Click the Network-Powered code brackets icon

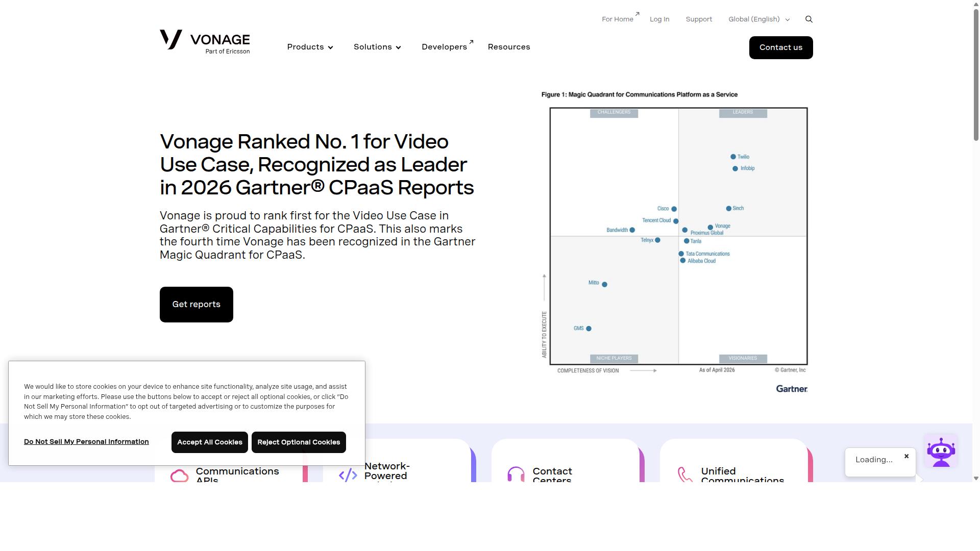click(x=348, y=475)
